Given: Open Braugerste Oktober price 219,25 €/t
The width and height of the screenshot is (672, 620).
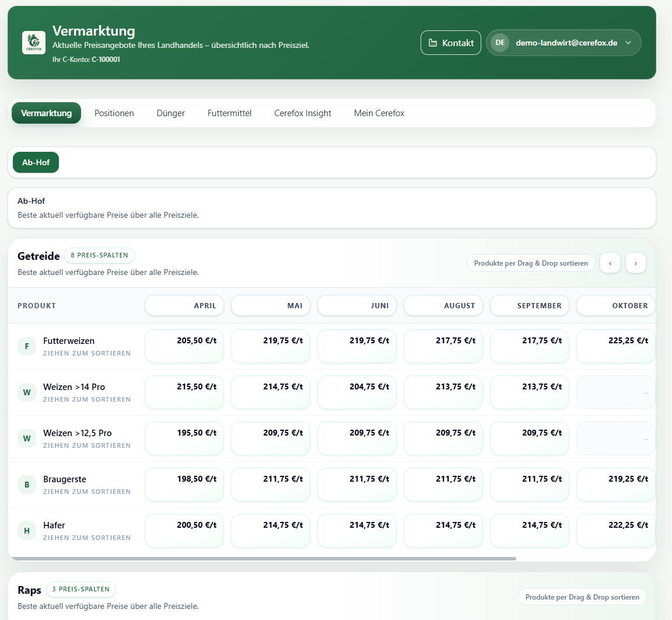Looking at the screenshot, I should pyautogui.click(x=616, y=485).
